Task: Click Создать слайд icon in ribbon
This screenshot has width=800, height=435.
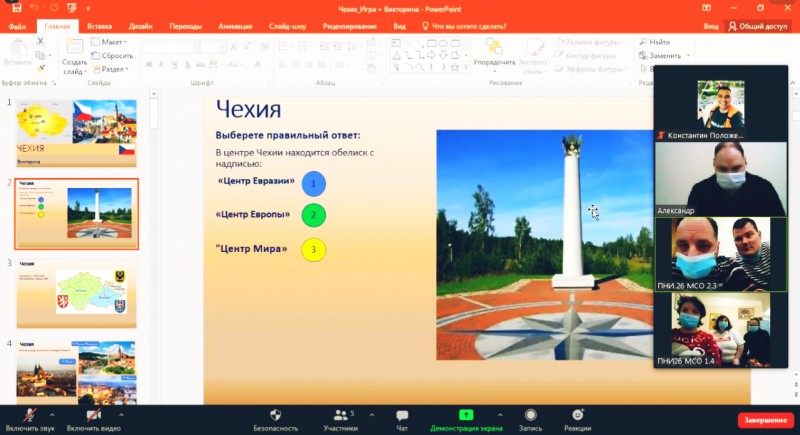Action: coord(75,50)
